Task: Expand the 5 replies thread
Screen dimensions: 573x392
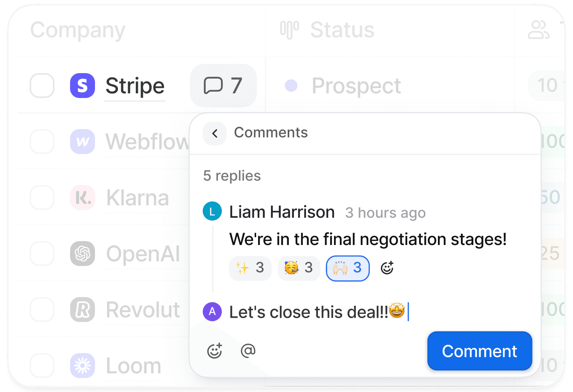Action: click(x=232, y=176)
